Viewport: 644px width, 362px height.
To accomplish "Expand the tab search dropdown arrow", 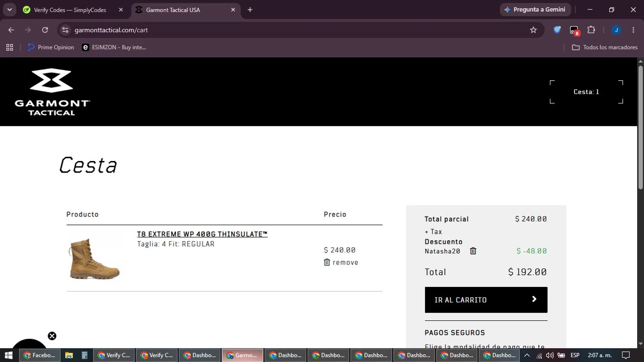I will coord(9,9).
